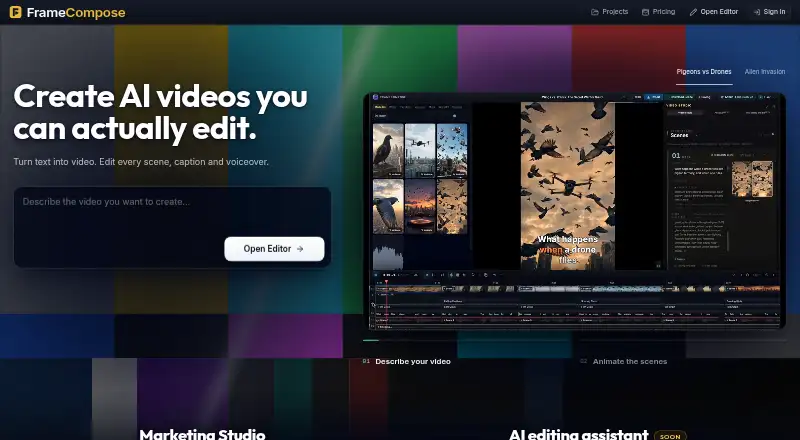Open Editor from the top navigation

[x=713, y=12]
